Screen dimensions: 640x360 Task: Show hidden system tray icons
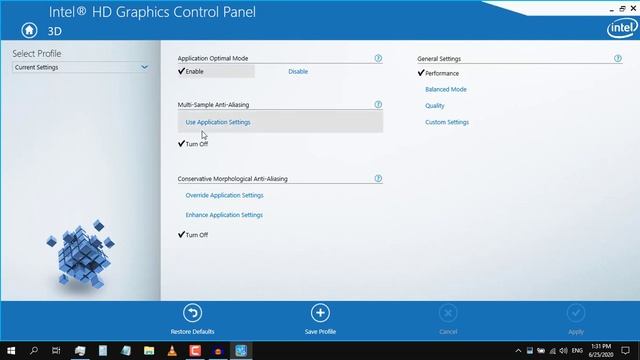pyautogui.click(x=518, y=351)
